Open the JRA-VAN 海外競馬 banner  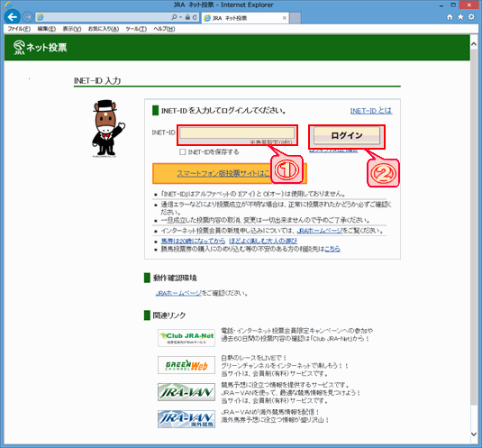click(186, 419)
